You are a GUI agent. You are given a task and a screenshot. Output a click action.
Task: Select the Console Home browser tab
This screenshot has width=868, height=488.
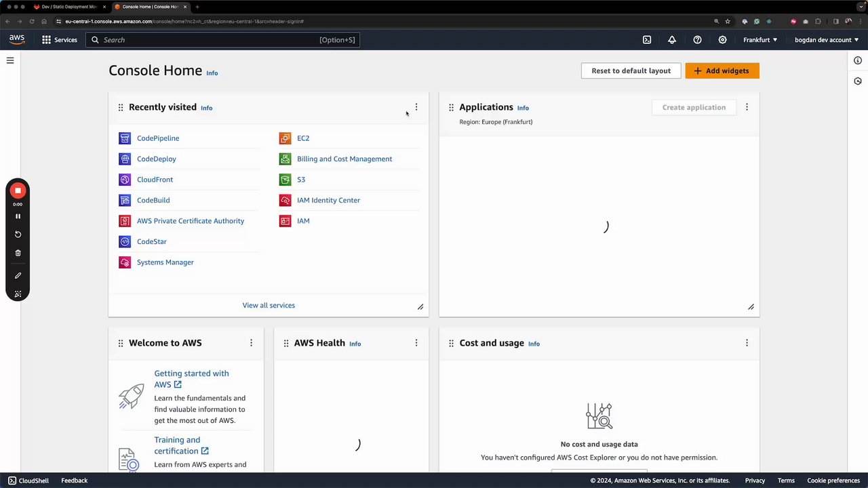coord(151,7)
